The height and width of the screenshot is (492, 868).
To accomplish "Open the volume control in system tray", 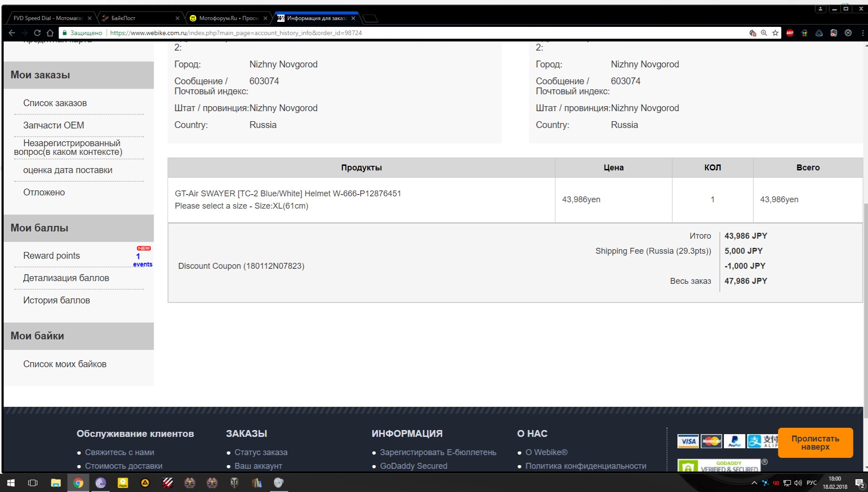I will pos(798,483).
